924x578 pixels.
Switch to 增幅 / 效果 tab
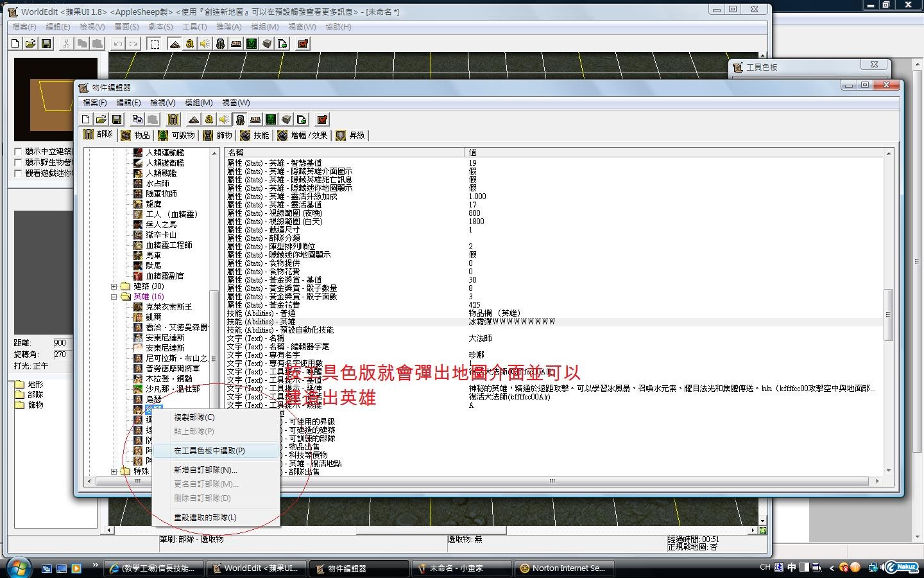(302, 136)
